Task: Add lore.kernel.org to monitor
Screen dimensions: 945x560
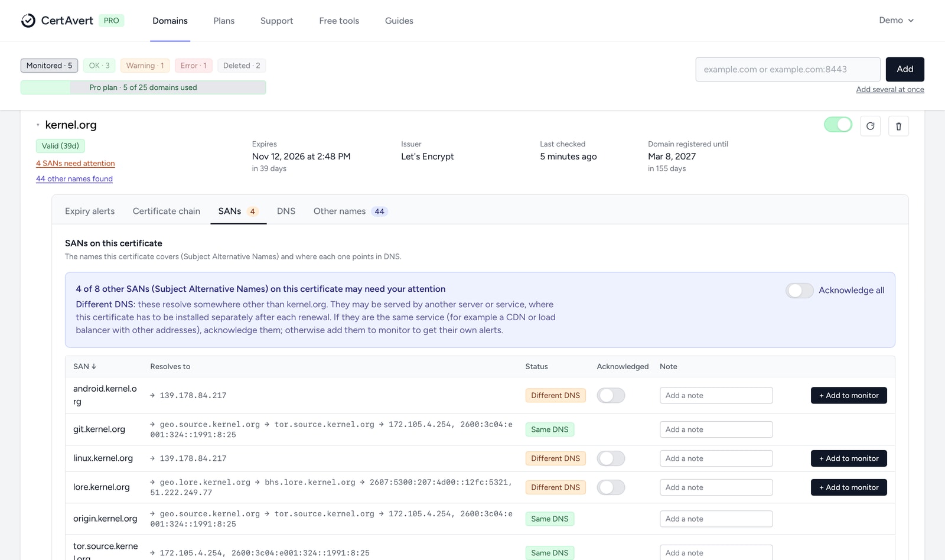Action: (x=849, y=487)
